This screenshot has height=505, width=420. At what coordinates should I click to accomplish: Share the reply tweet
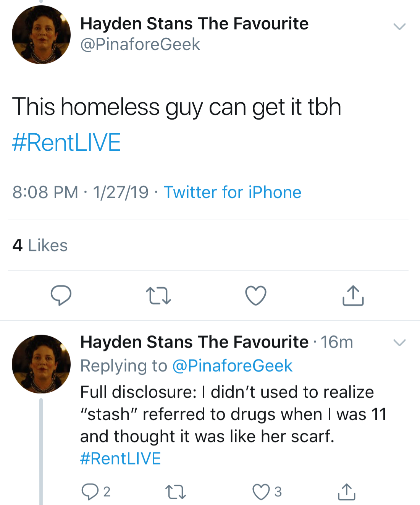click(x=346, y=492)
